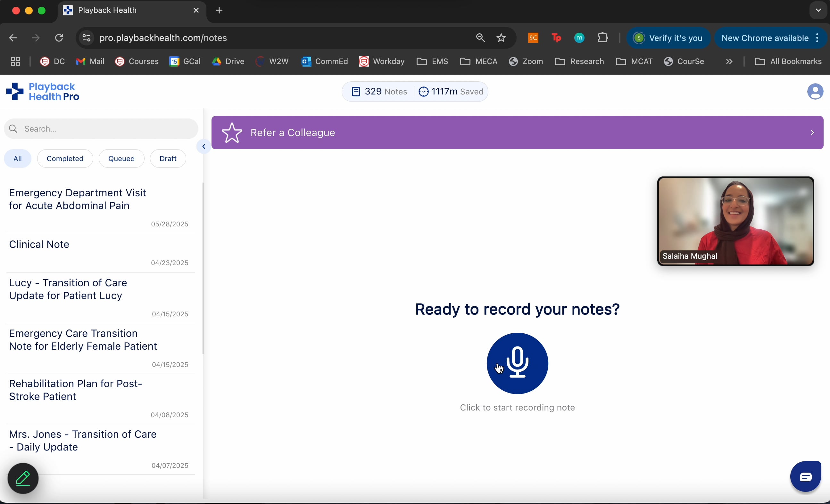Open the Workday bookmark
830x504 pixels.
[381, 61]
